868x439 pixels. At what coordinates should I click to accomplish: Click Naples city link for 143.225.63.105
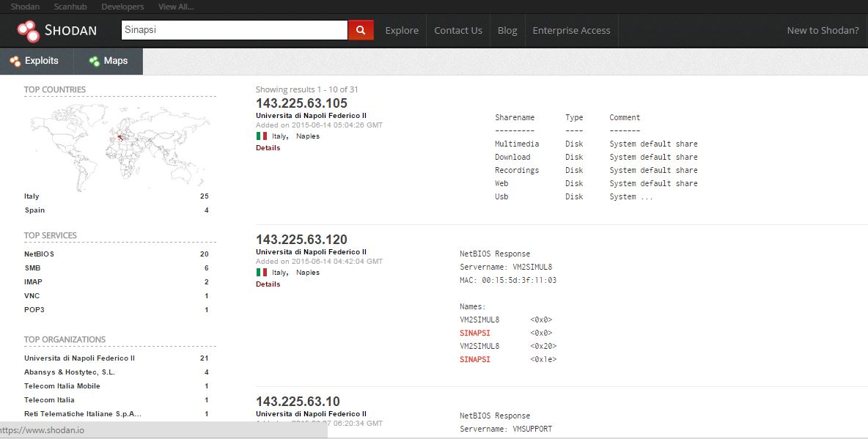308,136
